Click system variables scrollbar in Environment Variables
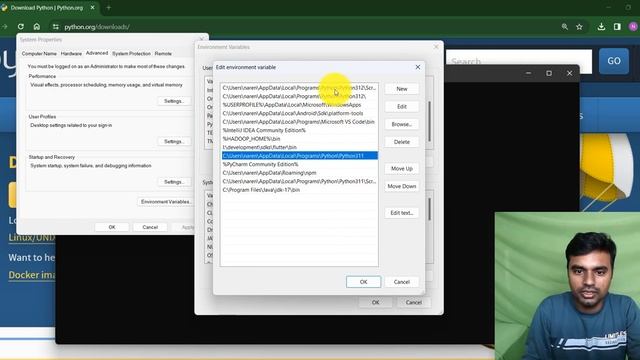Viewport: 640px width, 360px height. click(x=429, y=209)
